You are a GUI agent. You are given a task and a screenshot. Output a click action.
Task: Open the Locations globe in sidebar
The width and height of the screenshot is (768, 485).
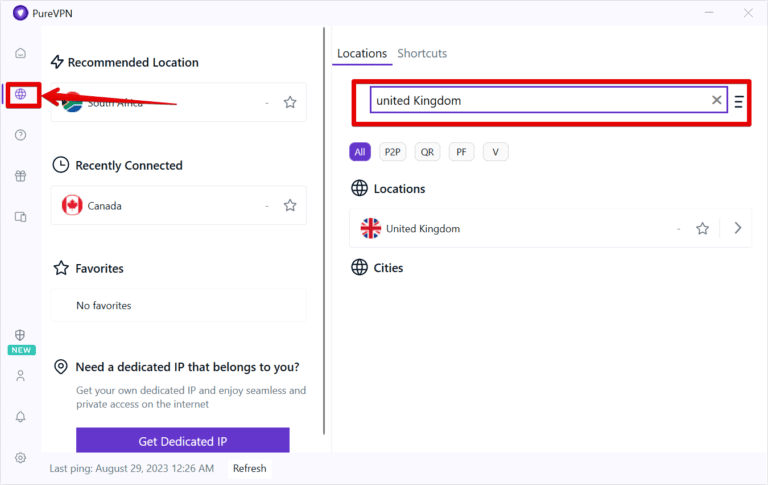click(20, 94)
